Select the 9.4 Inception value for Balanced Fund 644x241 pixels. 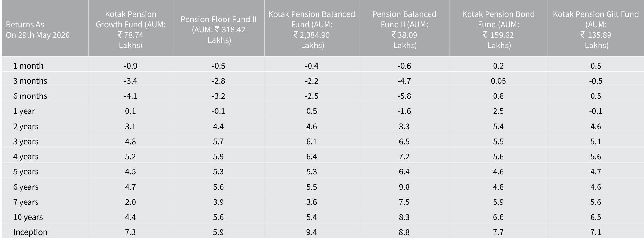pyautogui.click(x=312, y=232)
